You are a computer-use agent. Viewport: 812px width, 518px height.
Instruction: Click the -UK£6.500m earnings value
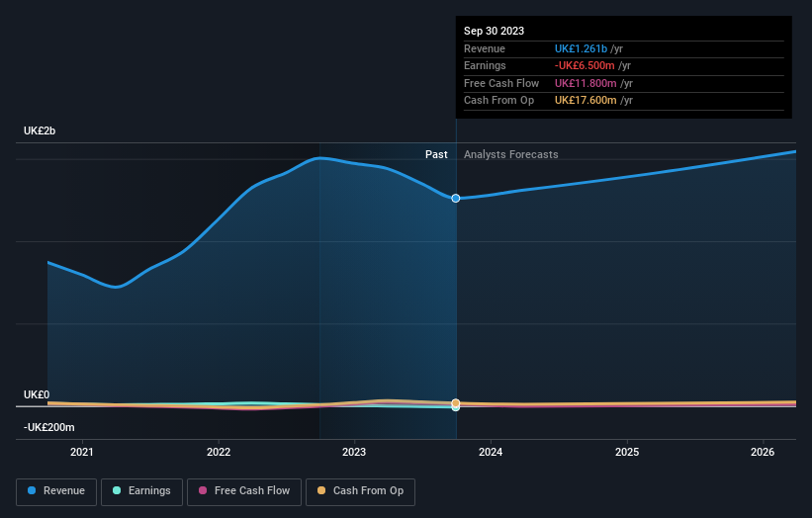click(585, 65)
